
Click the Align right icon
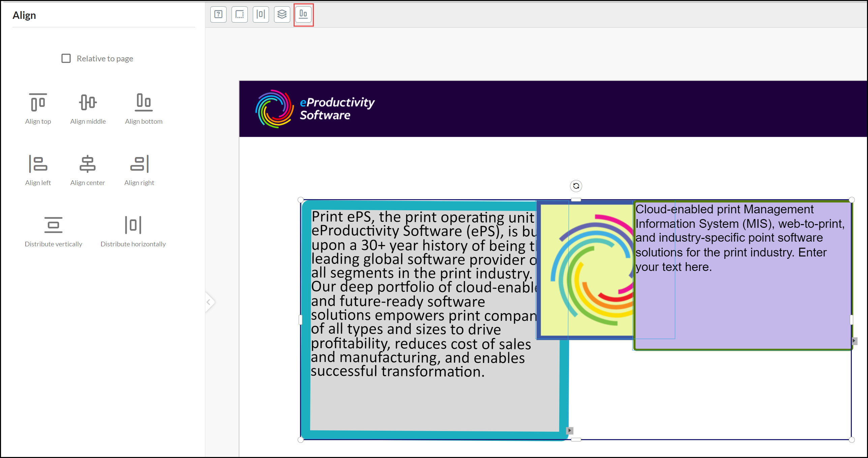point(139,164)
